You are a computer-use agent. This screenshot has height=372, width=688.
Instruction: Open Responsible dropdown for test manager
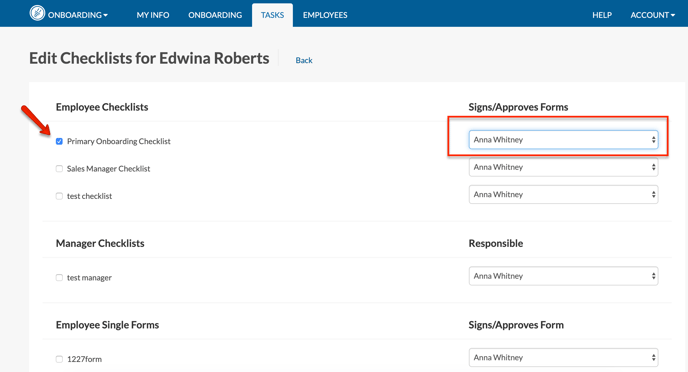pyautogui.click(x=563, y=276)
